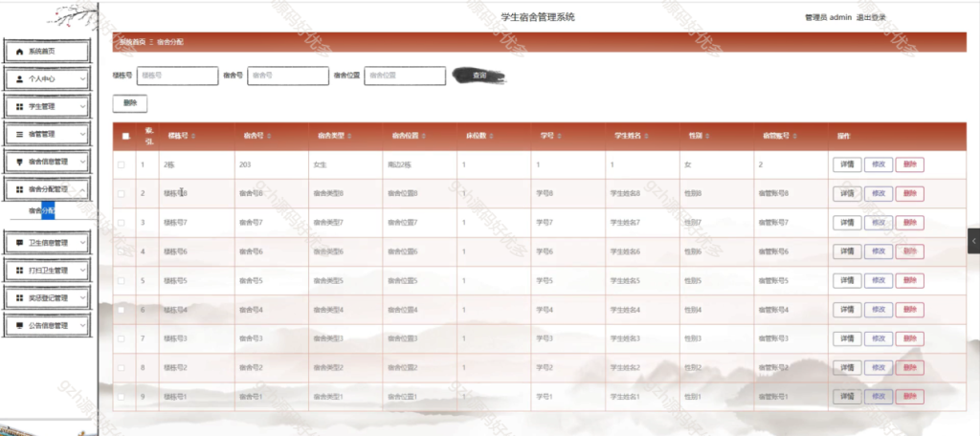The image size is (980, 436).
Task: Collapse the 宿舍分配管理 menu chevron
Action: [83, 189]
